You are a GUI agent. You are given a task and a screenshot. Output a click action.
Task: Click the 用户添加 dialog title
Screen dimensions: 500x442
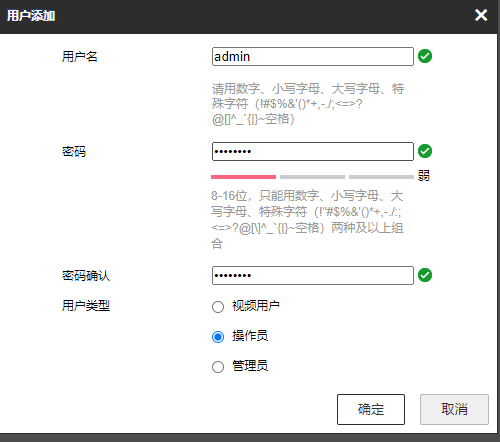[x=31, y=16]
